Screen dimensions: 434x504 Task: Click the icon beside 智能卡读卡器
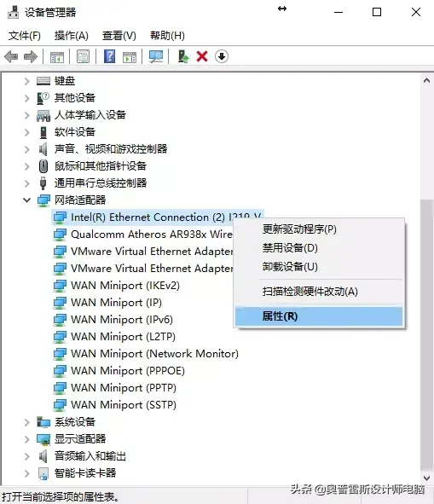(x=43, y=473)
